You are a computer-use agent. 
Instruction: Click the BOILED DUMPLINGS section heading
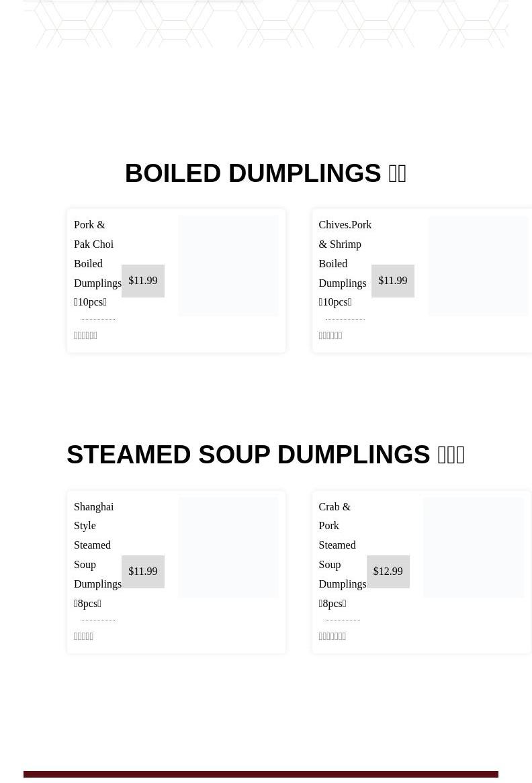pyautogui.click(x=265, y=173)
